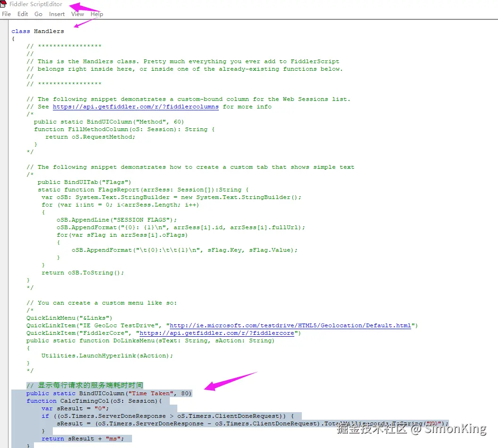498x448 pixels.
Task: Click the BindUIColumn("Method", 60) line
Action: (109, 122)
